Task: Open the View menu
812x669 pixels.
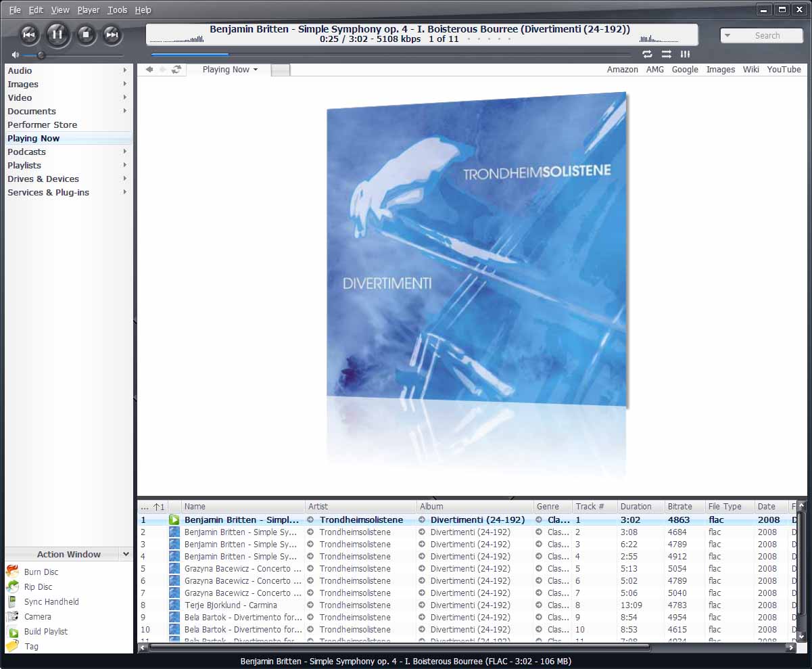Action: [60, 10]
